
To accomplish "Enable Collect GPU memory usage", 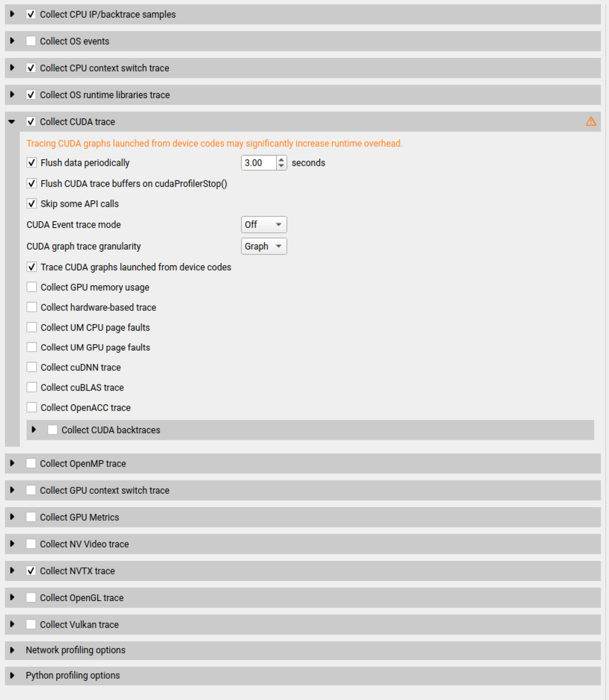I will click(32, 287).
